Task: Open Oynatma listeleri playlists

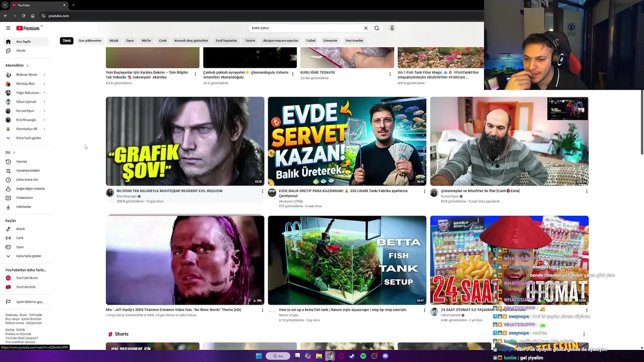Action: coord(26,170)
